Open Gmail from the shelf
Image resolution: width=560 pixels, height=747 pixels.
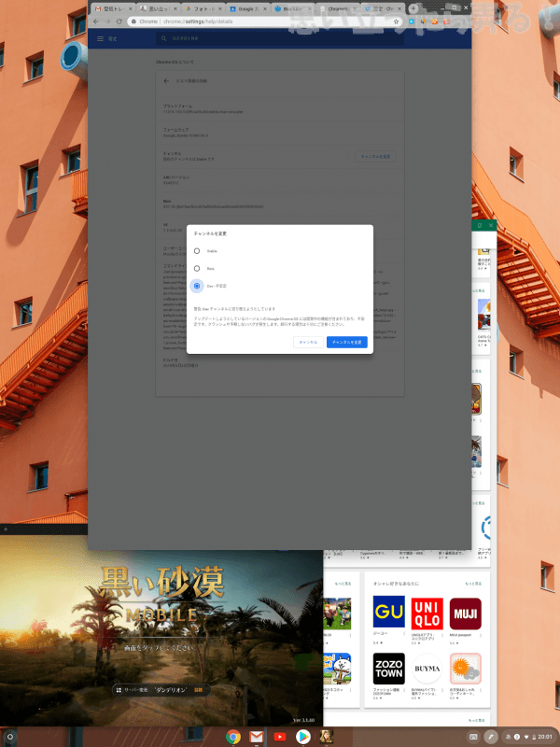(256, 737)
